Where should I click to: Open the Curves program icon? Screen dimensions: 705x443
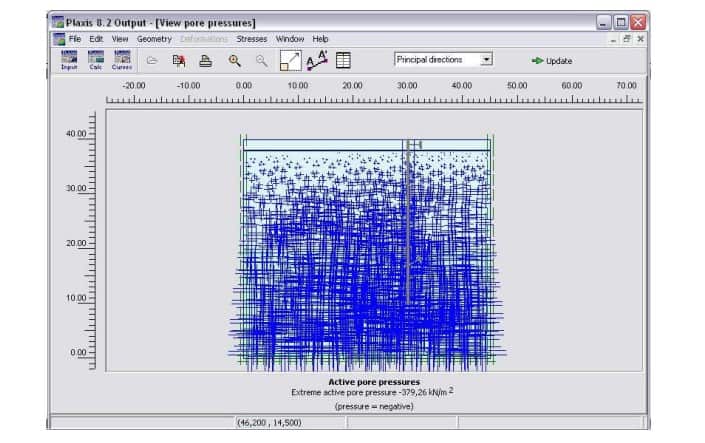(x=121, y=60)
